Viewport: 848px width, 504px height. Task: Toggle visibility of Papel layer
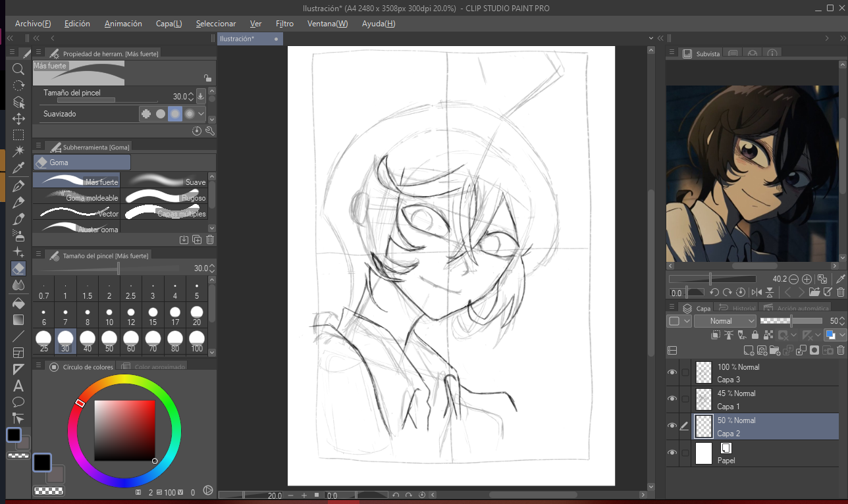[x=672, y=453]
